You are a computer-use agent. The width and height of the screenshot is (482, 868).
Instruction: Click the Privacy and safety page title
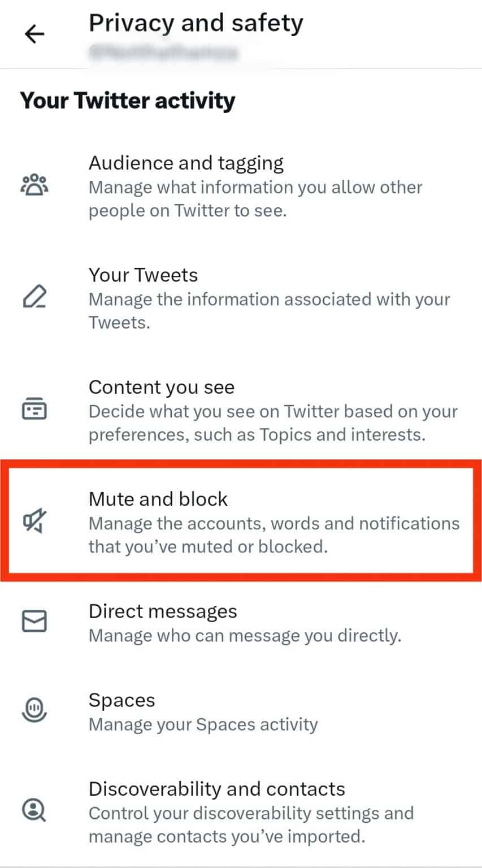[x=195, y=23]
